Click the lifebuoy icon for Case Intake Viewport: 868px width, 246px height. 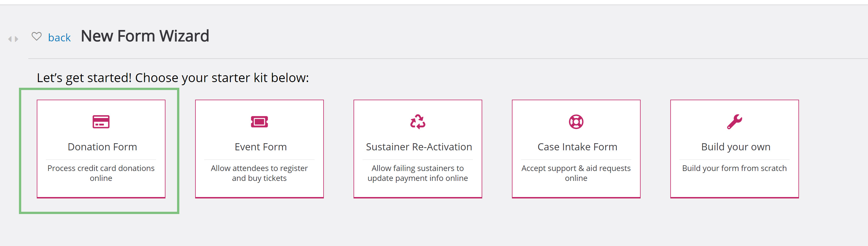click(576, 121)
